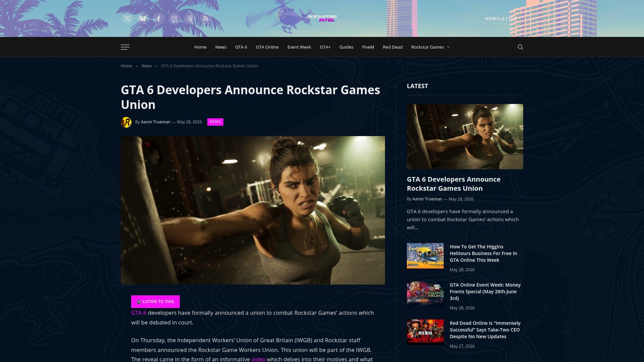This screenshot has width=644, height=362.
Task: Visit the Facebook page icon
Action: click(x=159, y=19)
